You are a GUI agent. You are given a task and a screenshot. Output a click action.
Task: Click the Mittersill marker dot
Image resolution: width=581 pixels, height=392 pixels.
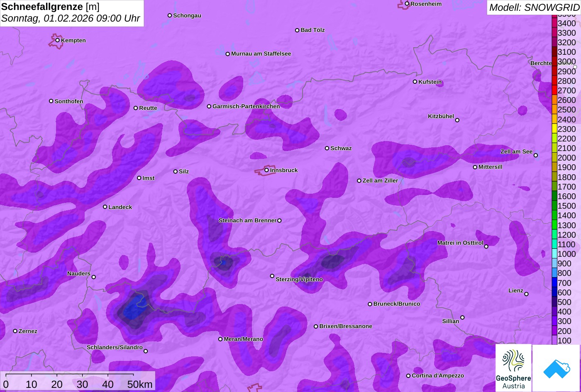[475, 167]
